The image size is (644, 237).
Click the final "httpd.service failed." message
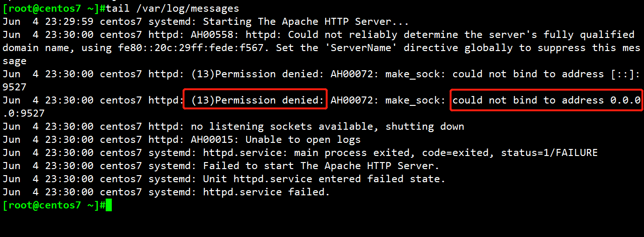click(267, 192)
